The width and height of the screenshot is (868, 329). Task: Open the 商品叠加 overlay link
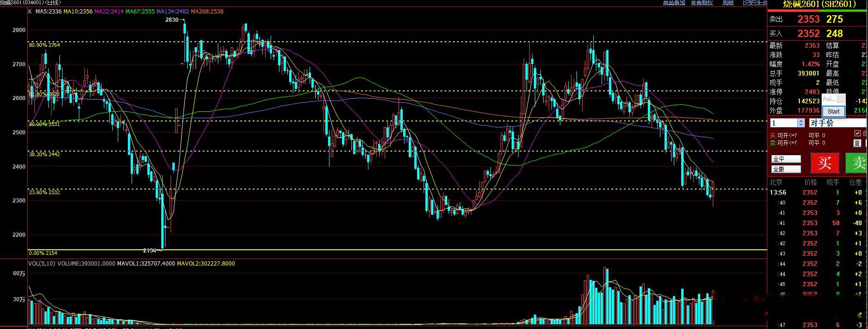point(674,2)
